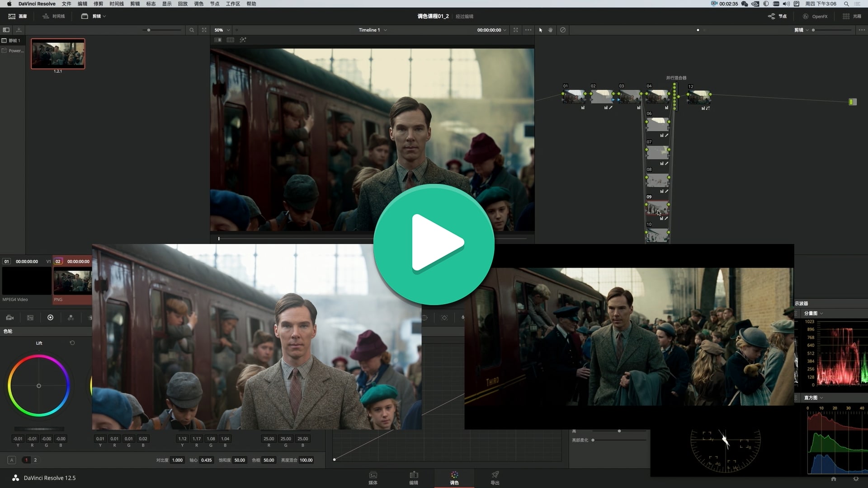
Task: Click the Lift color wheel center point
Action: click(x=39, y=386)
